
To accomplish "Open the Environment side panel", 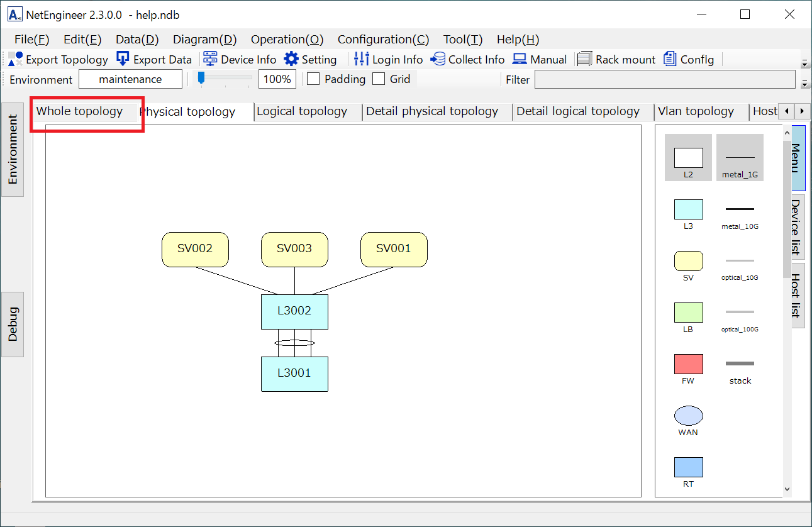I will [x=13, y=149].
